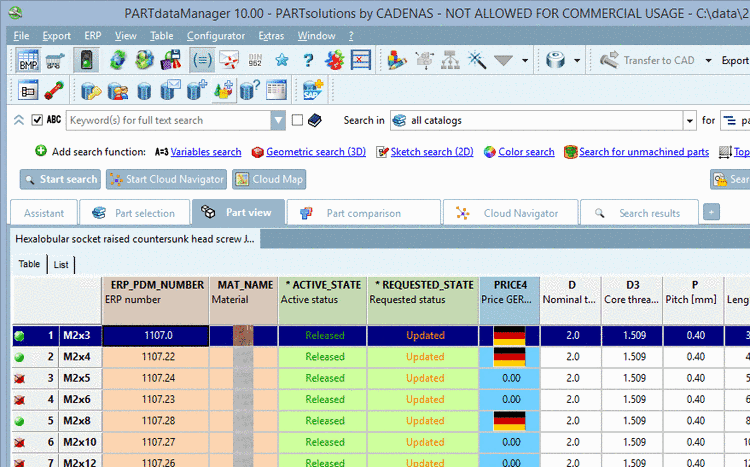The width and height of the screenshot is (750, 467).
Task: Switch to the Part comparison tab
Action: tap(364, 213)
